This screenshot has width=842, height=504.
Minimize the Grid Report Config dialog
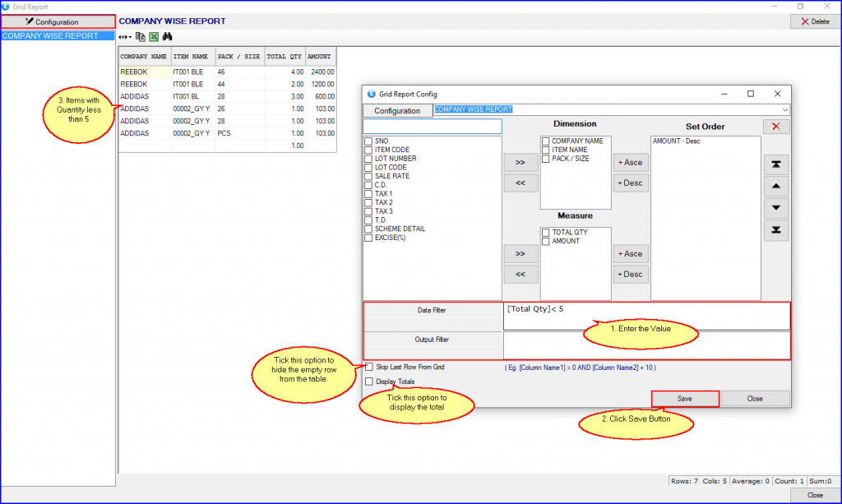(x=724, y=94)
